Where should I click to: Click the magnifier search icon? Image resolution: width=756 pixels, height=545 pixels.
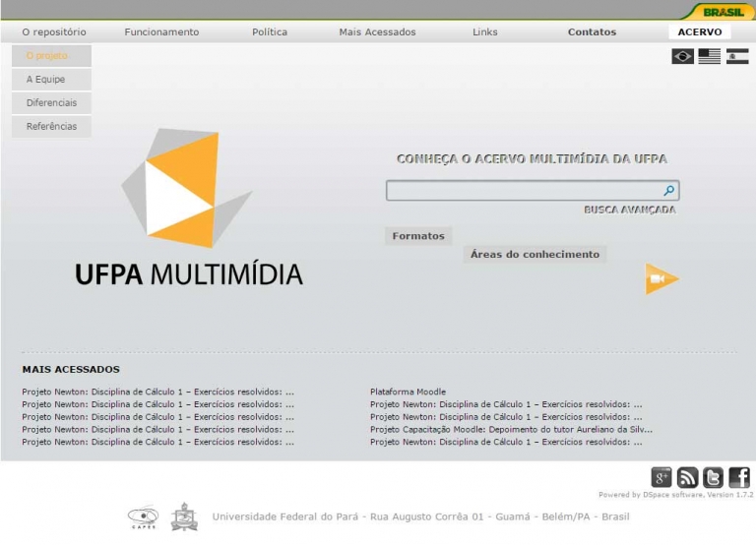click(668, 190)
